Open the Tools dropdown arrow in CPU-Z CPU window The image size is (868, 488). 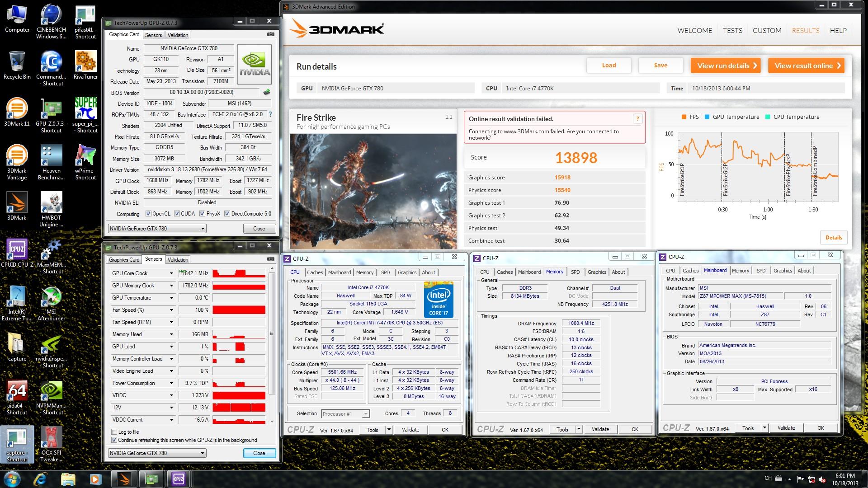coord(389,430)
